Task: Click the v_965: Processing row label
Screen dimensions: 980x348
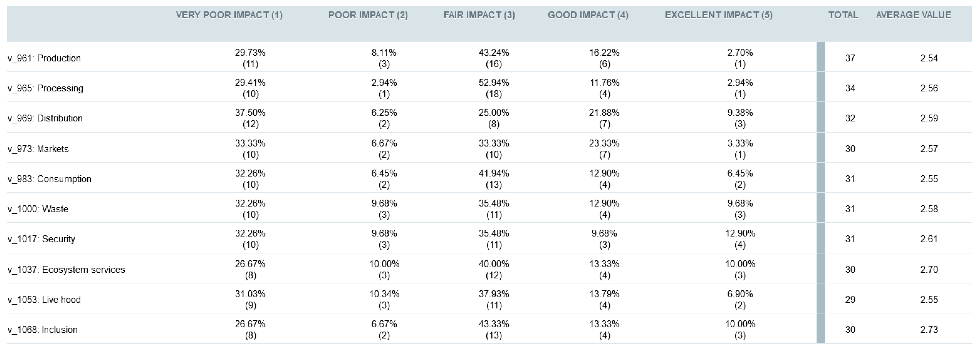Action: [x=45, y=88]
